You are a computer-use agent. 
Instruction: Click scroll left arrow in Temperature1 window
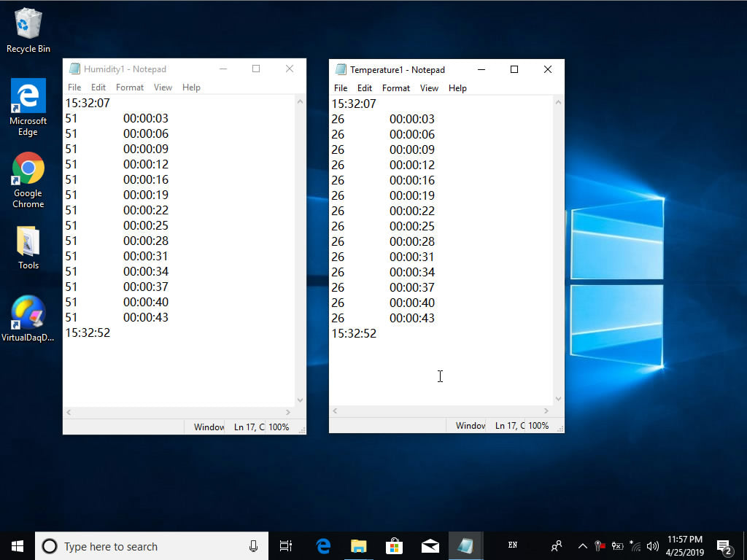(x=335, y=411)
